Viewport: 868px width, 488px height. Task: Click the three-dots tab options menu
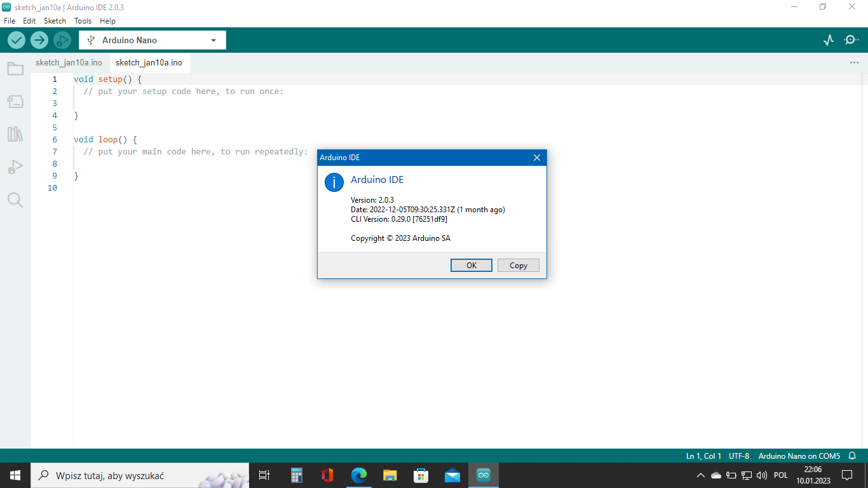point(854,63)
